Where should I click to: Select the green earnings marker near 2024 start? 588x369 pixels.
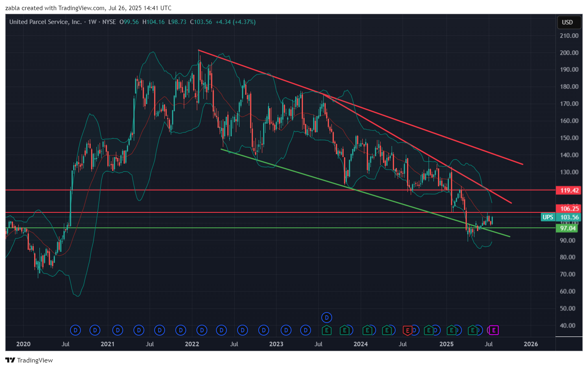coord(367,330)
